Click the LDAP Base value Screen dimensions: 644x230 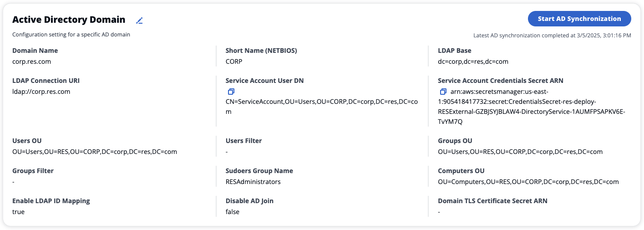pos(473,61)
